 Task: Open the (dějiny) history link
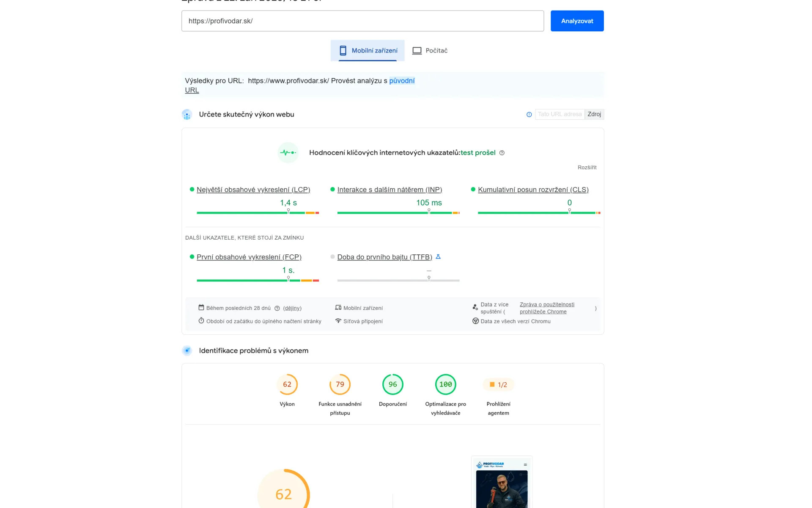[x=292, y=308]
